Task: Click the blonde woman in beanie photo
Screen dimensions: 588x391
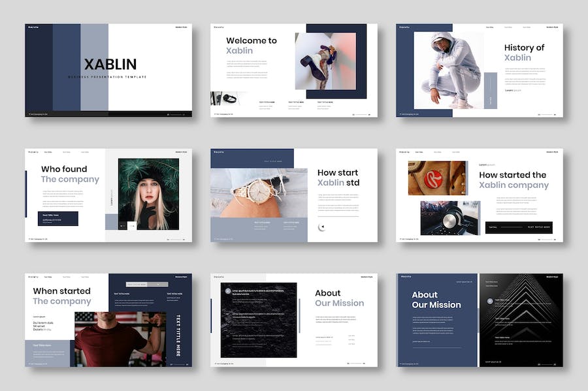Action: [148, 194]
